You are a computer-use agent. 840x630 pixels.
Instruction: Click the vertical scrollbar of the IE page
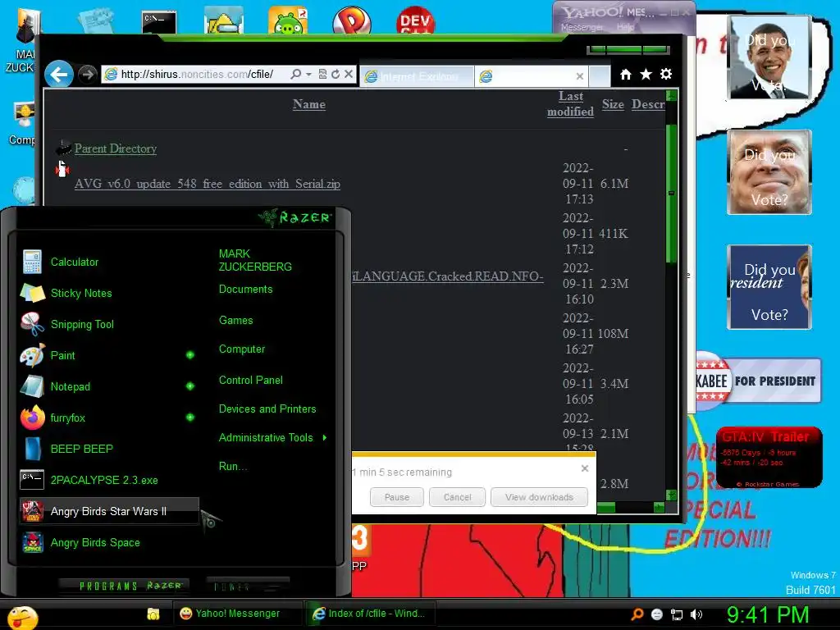pos(671,194)
